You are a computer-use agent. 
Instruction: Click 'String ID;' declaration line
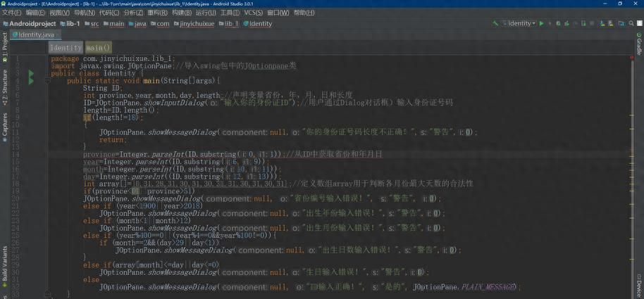(x=103, y=88)
